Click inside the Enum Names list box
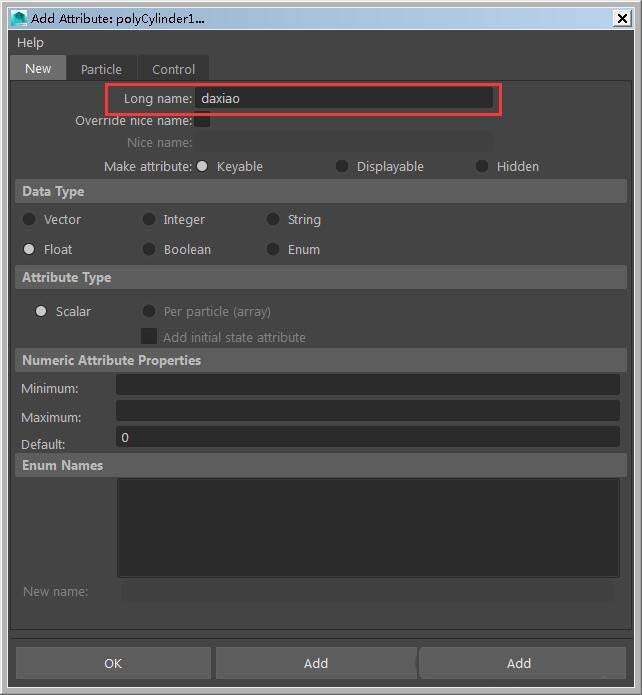Image resolution: width=642 pixels, height=695 pixels. pos(368,527)
